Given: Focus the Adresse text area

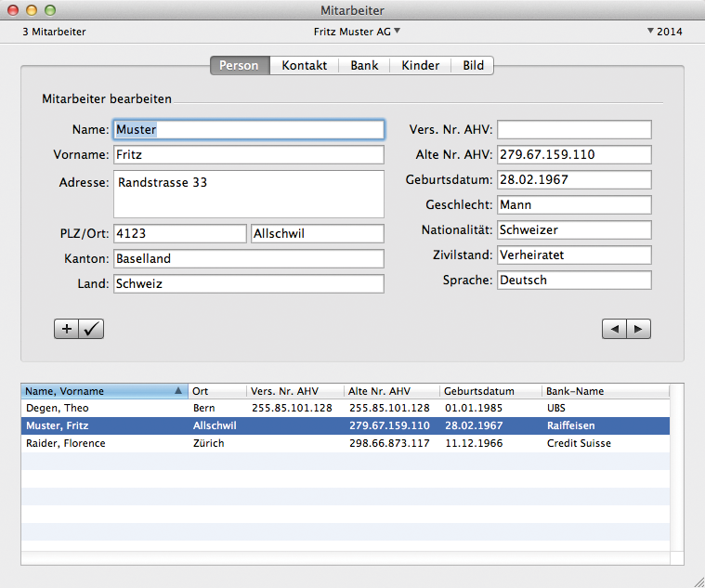Looking at the screenshot, I should [248, 193].
